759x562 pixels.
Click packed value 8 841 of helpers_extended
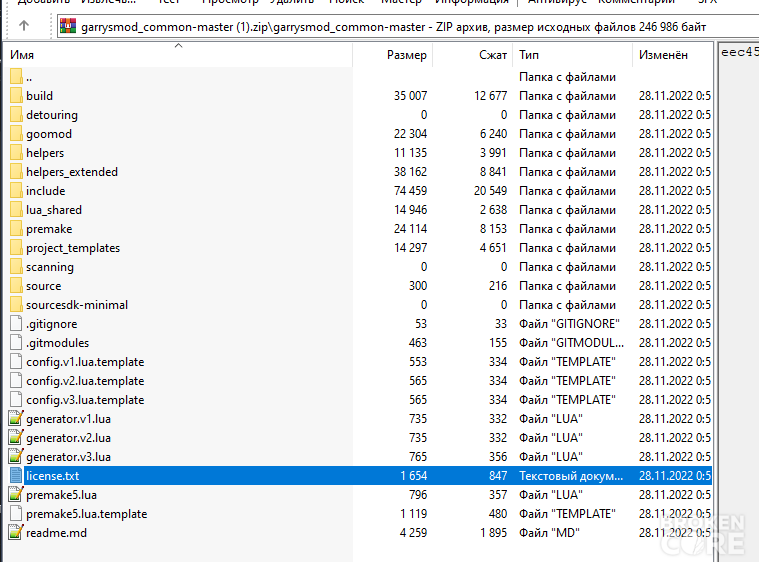pos(493,171)
